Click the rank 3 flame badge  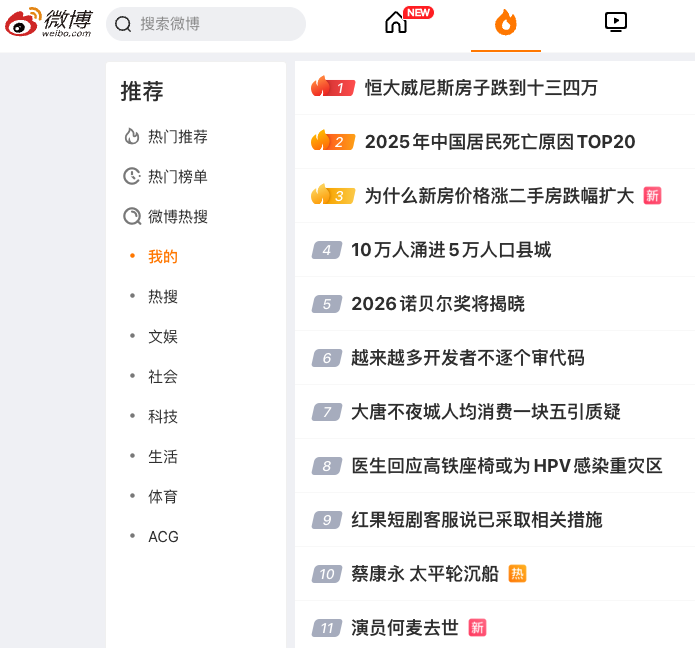click(x=333, y=195)
